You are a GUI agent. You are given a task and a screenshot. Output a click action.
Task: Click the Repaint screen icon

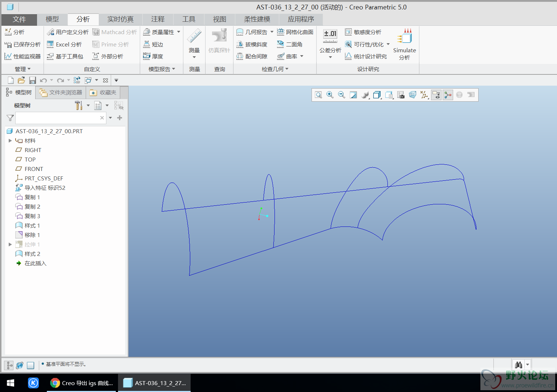353,95
